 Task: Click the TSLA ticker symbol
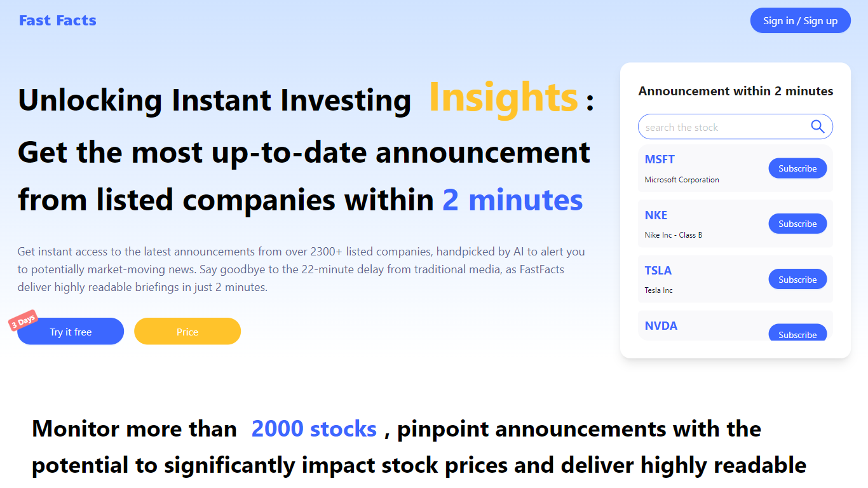(658, 271)
